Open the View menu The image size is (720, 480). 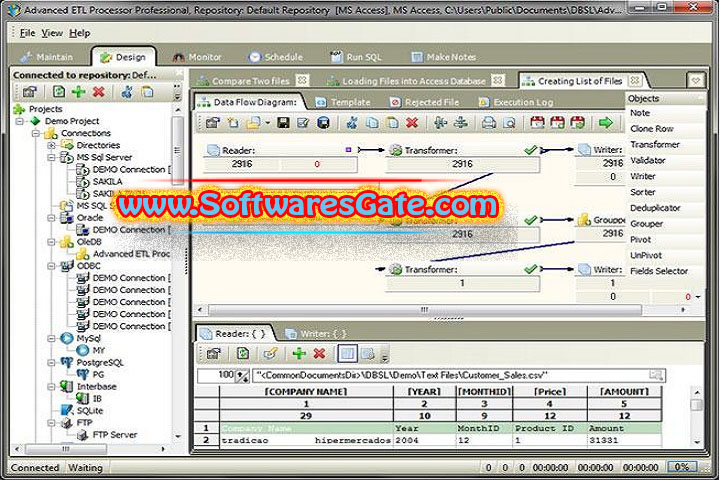(52, 33)
